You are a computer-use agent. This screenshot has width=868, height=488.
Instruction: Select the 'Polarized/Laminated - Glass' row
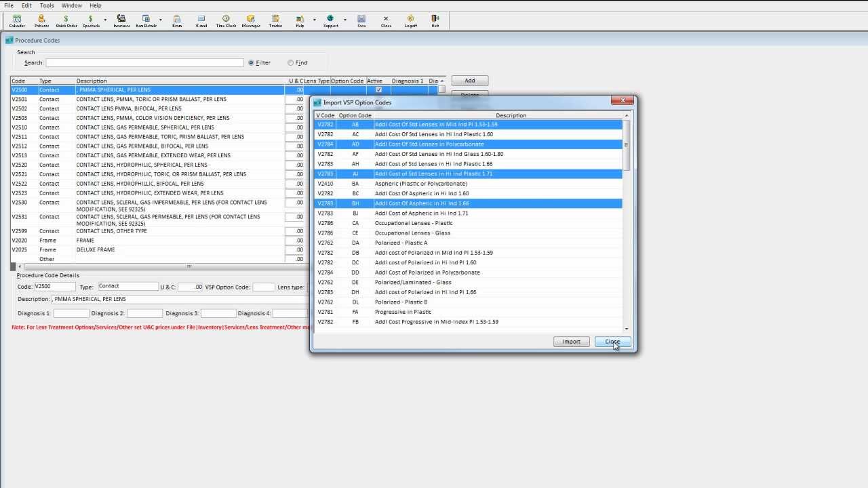click(469, 282)
